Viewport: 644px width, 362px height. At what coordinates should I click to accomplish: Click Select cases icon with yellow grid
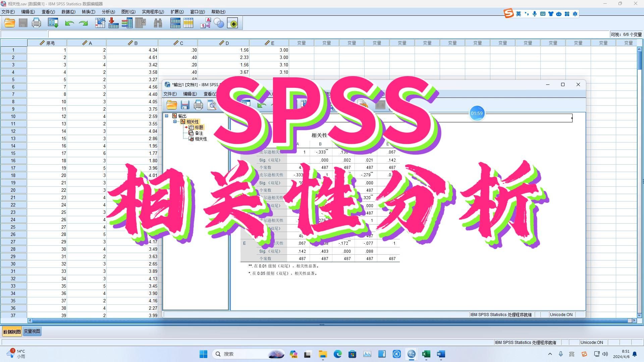click(189, 23)
